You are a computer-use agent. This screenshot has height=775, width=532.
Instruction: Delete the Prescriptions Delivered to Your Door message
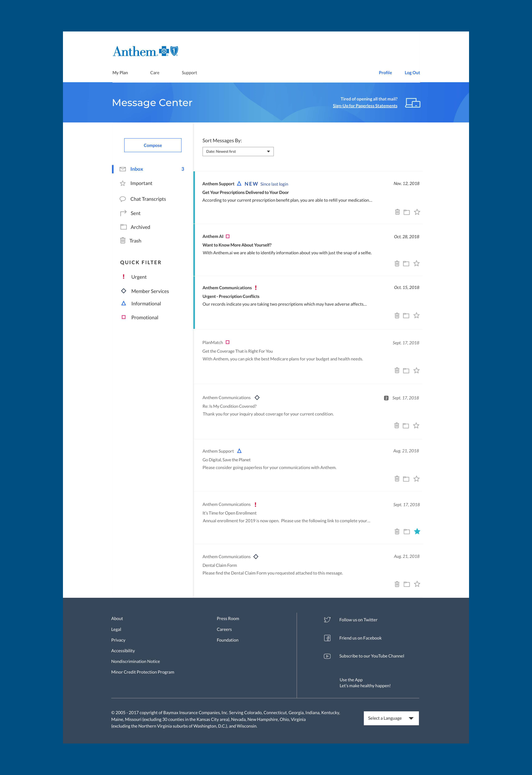(397, 212)
